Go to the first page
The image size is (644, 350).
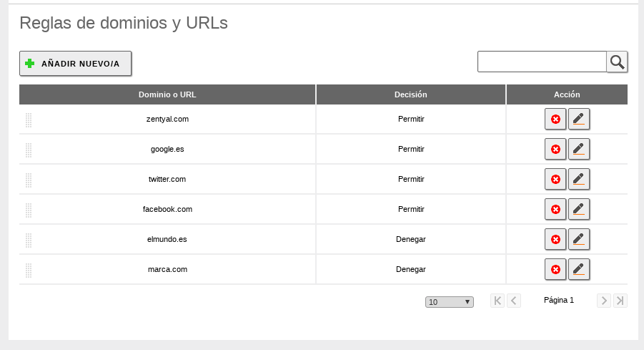(497, 301)
